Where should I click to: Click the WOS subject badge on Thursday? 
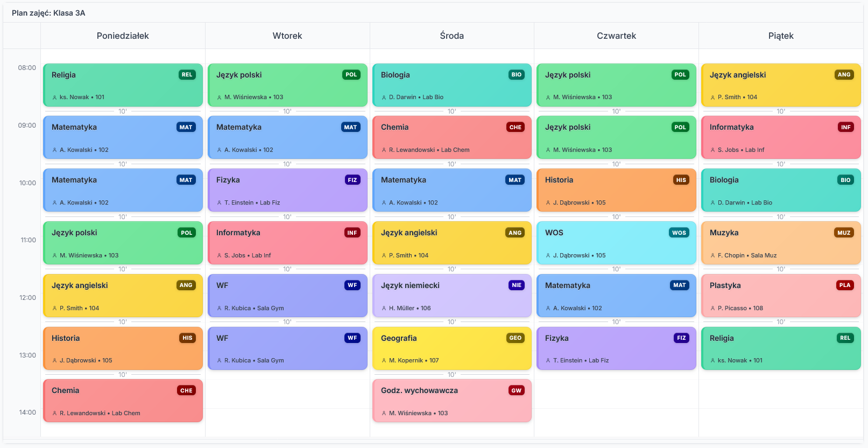[679, 233]
